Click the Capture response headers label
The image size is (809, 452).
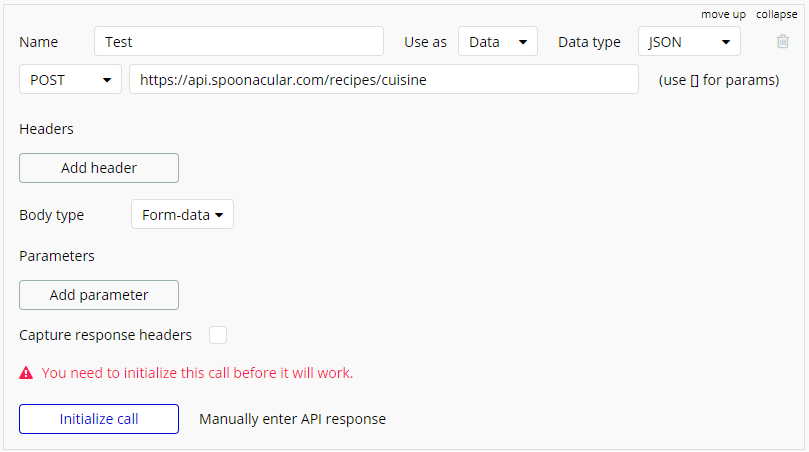click(105, 335)
